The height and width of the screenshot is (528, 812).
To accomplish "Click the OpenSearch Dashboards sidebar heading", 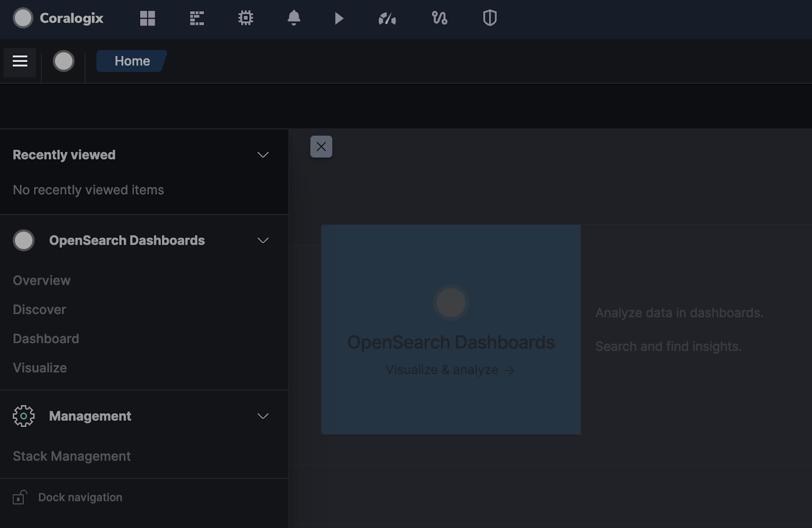I will [127, 241].
